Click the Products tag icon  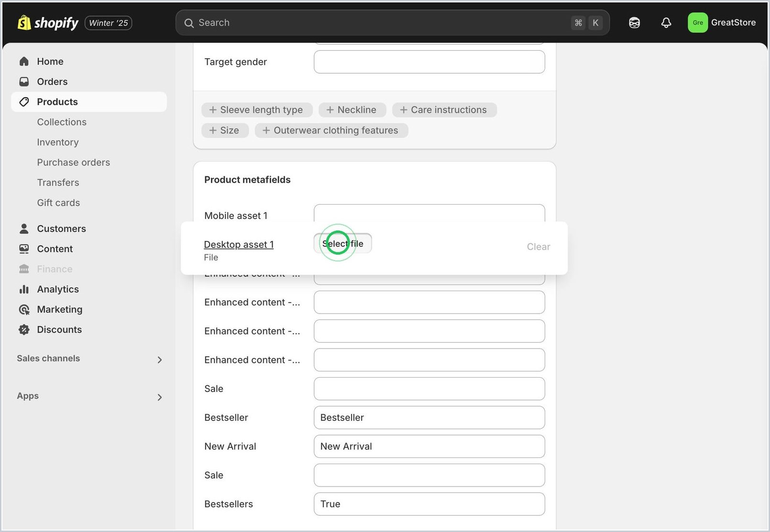pos(24,102)
